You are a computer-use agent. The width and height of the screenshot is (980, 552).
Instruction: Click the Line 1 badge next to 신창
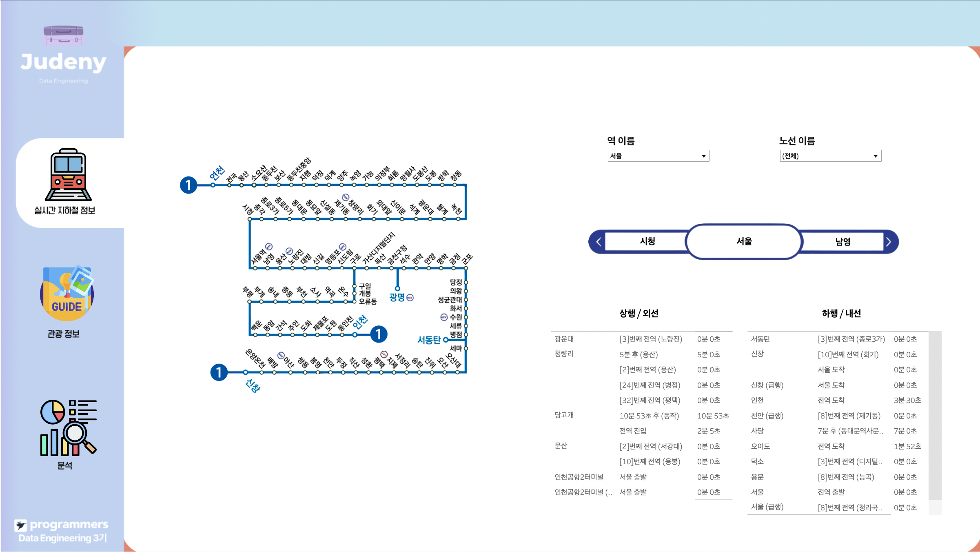click(x=219, y=372)
